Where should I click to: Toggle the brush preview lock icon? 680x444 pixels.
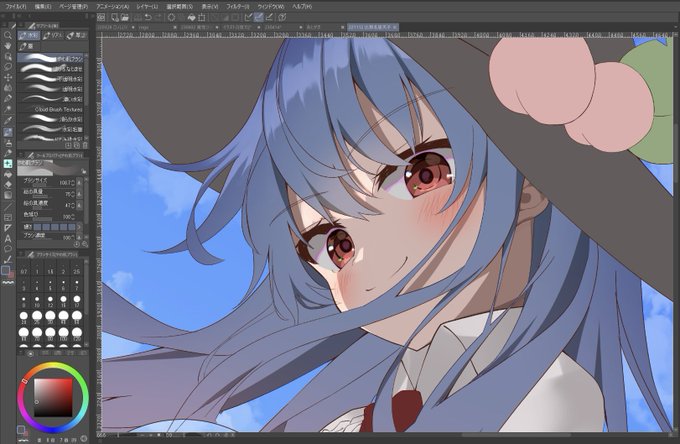83,171
